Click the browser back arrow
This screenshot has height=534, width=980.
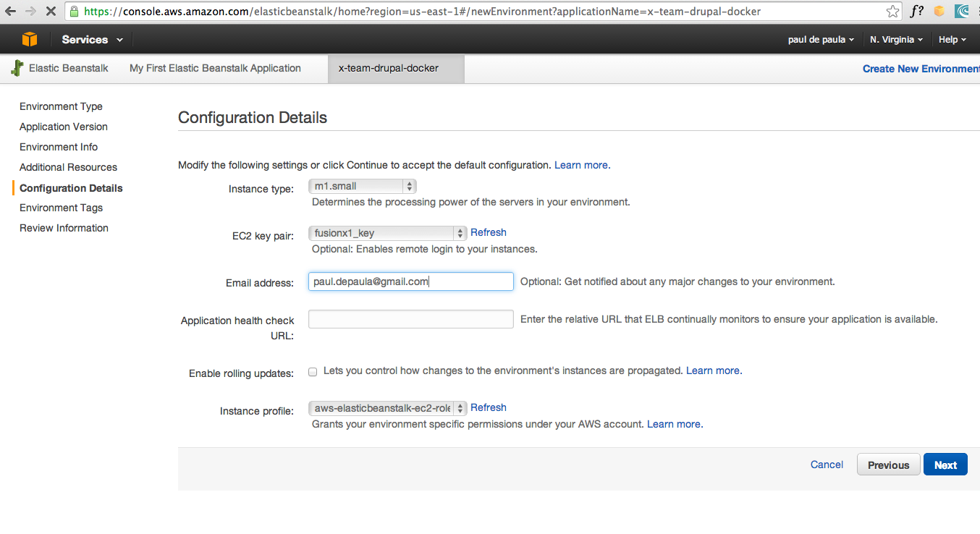[10, 11]
